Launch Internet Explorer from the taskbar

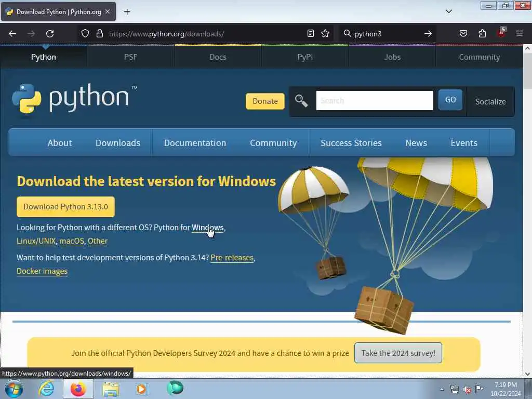tap(46, 389)
